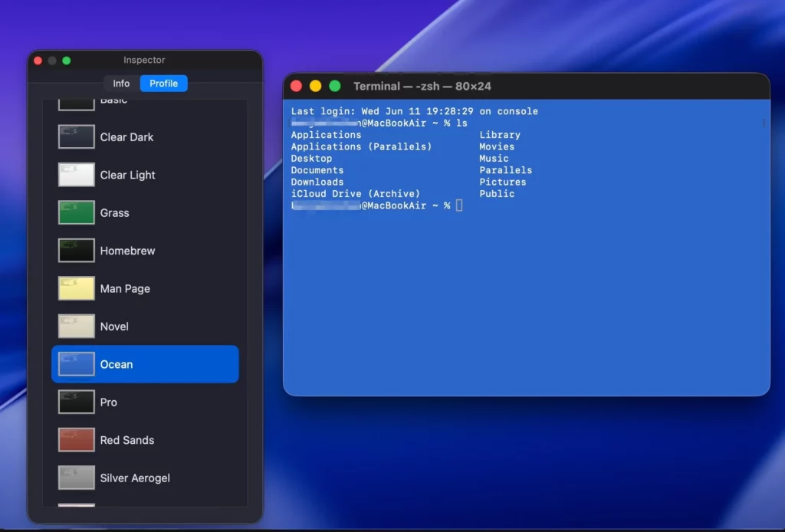Apply the Red Sands profile thumbnail
785x532 pixels.
click(76, 440)
